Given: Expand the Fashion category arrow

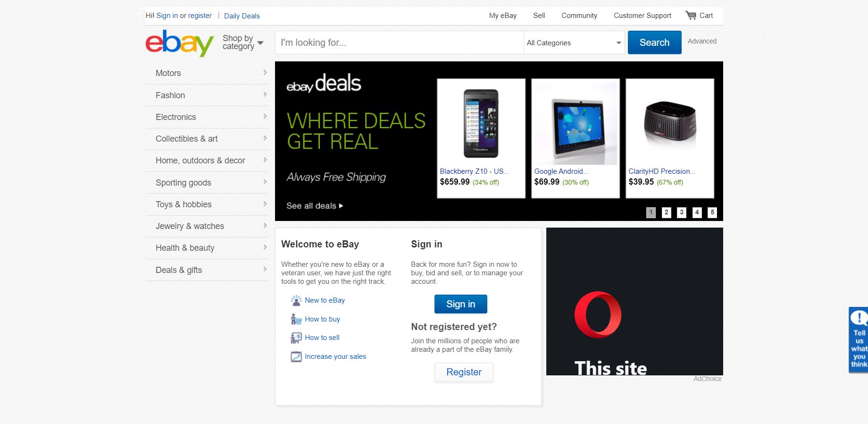Looking at the screenshot, I should click(x=265, y=94).
